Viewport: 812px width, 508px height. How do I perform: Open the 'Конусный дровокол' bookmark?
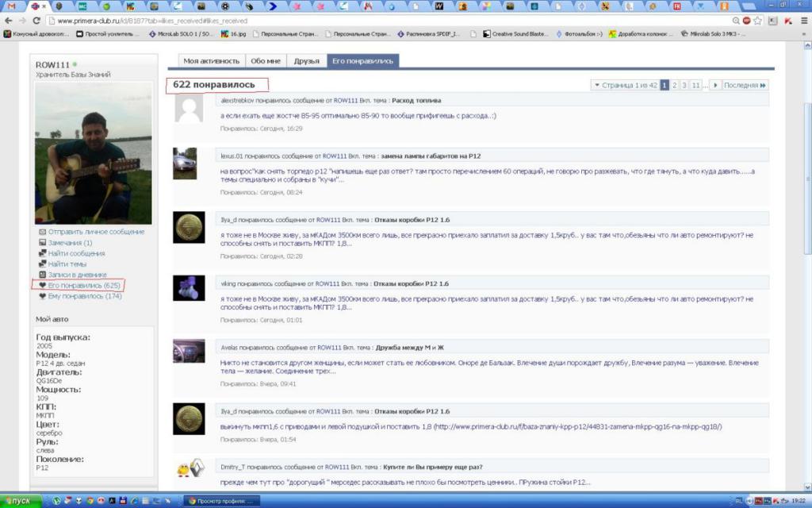coord(36,33)
